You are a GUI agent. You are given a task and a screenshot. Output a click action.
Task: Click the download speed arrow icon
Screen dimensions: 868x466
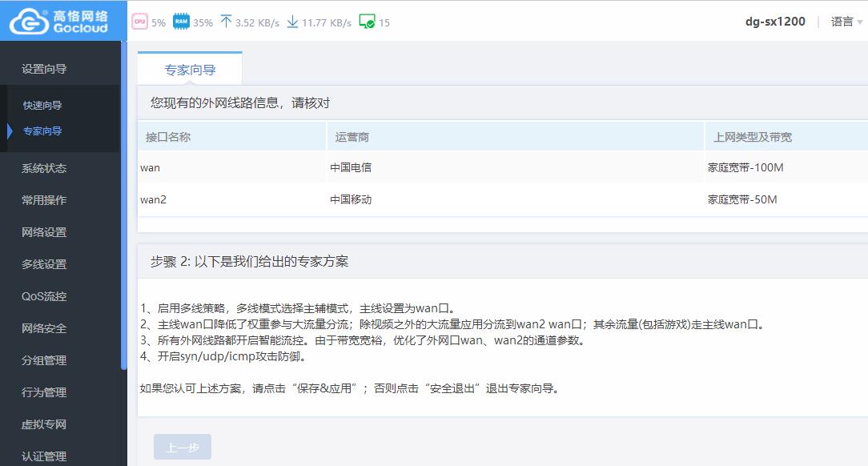[x=292, y=22]
